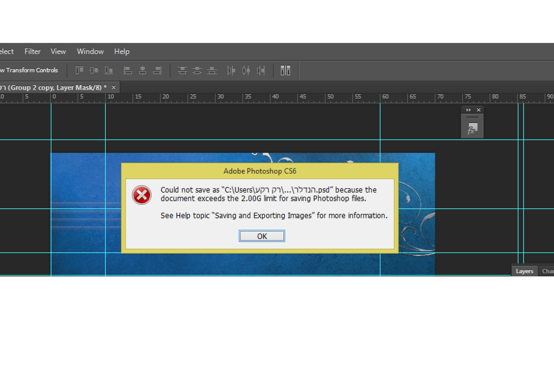Open the Filter menu
The height and width of the screenshot is (392, 554).
coord(33,51)
